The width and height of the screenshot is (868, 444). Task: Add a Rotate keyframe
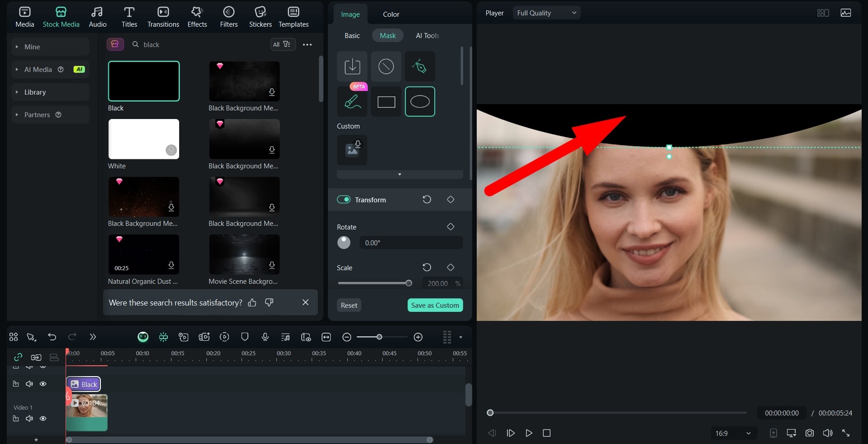click(451, 227)
